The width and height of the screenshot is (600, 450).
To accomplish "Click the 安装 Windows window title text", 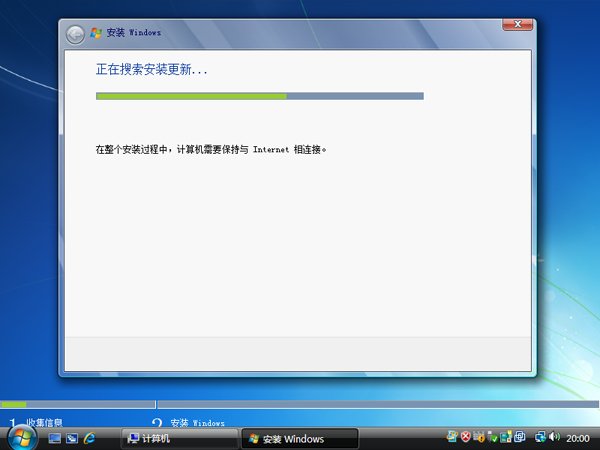I will pyautogui.click(x=134, y=33).
